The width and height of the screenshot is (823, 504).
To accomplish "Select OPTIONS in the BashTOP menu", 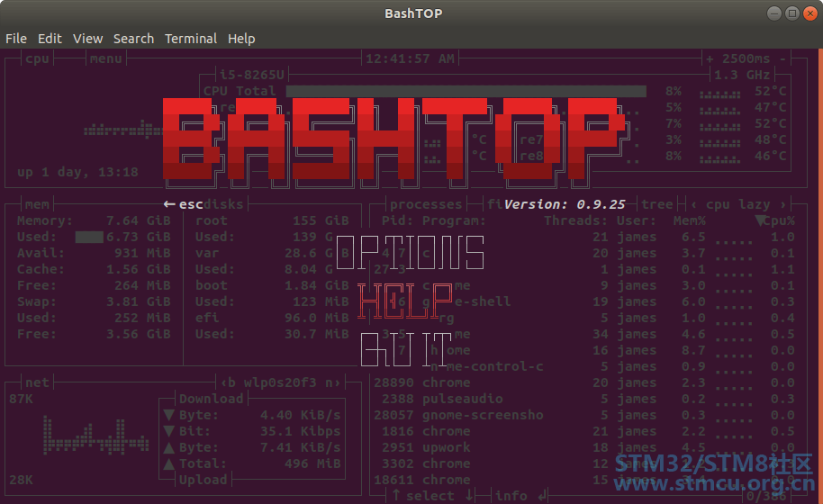I will point(410,253).
